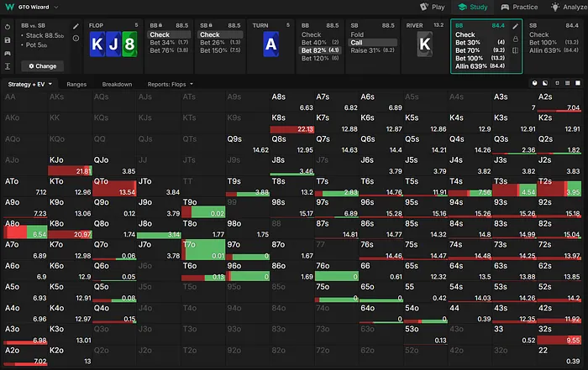Click the gamepad icon in left sidebar
The height and width of the screenshot is (370, 588).
click(x=8, y=52)
